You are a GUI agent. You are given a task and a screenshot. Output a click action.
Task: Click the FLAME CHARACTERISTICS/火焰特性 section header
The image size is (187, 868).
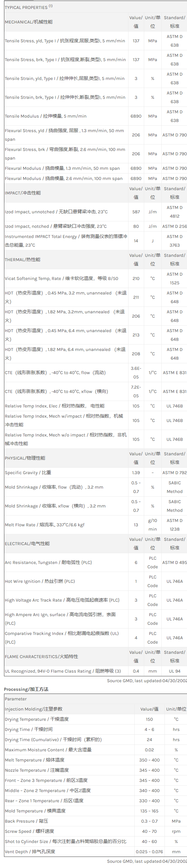click(x=41, y=657)
